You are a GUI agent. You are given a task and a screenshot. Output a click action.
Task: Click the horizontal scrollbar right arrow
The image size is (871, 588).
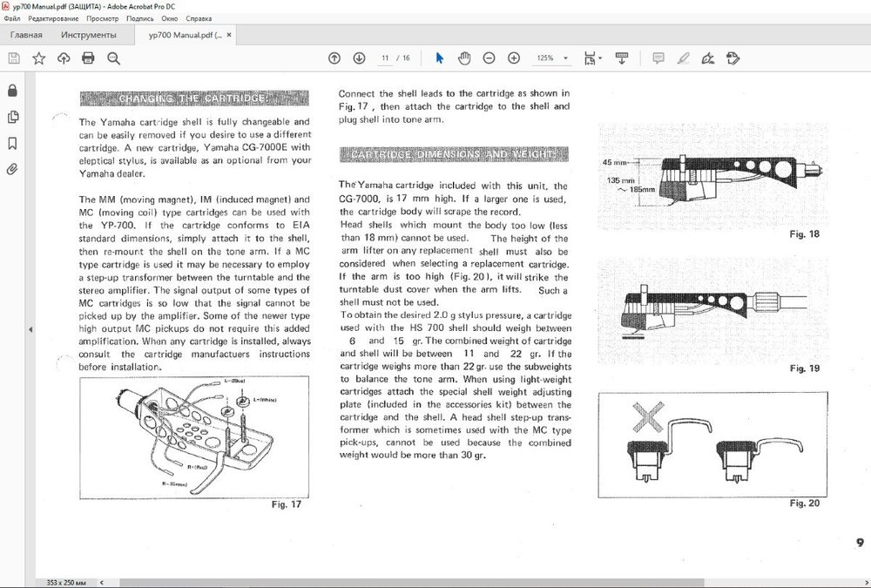(x=866, y=583)
